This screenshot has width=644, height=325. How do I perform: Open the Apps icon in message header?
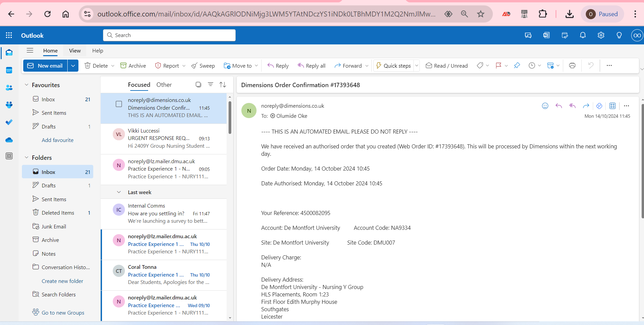[x=612, y=106]
